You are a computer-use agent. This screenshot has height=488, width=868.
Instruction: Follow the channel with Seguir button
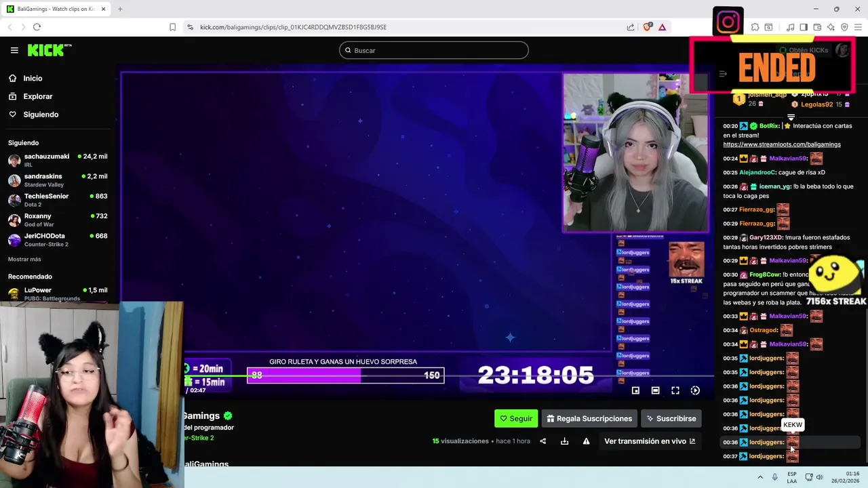[x=516, y=419]
